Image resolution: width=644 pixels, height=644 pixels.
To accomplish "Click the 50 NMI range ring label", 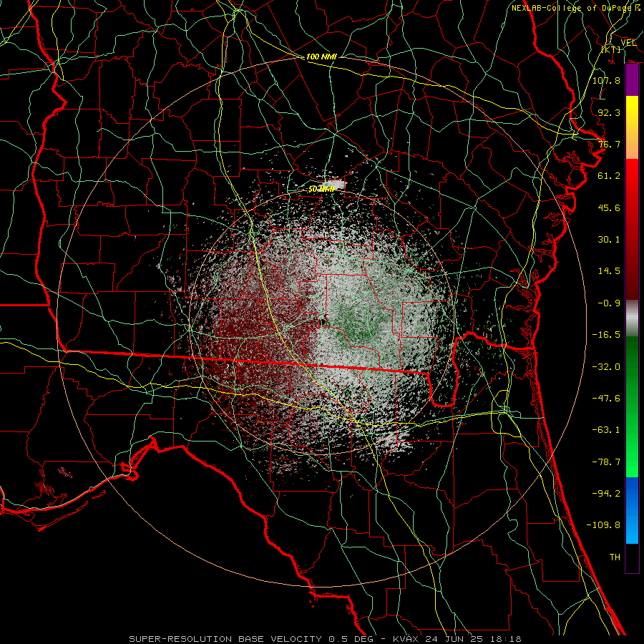I will point(321,189).
